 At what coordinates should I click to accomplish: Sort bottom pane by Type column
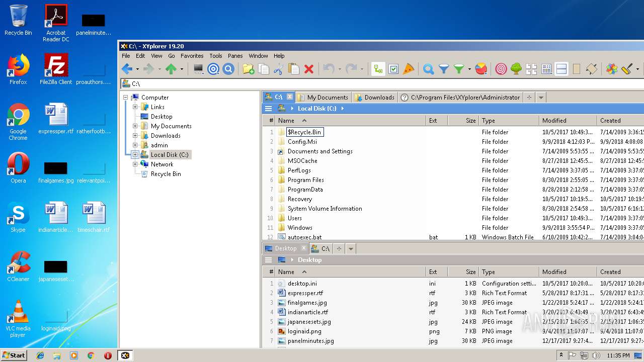(x=508, y=272)
